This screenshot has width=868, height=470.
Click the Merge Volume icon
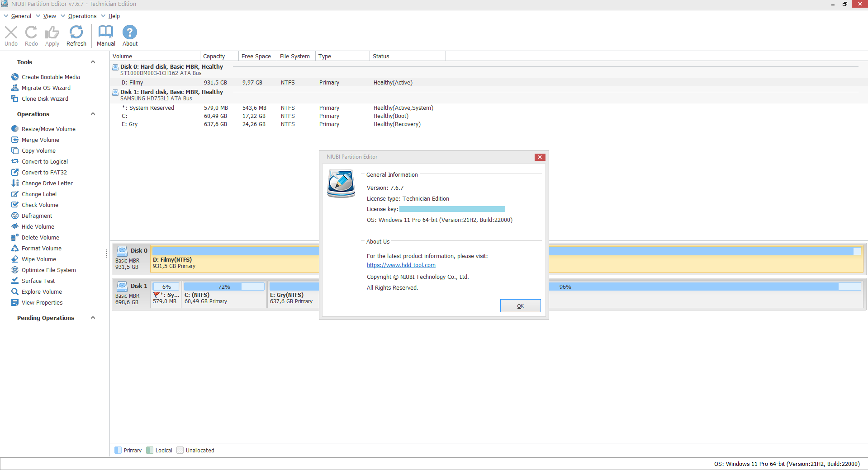[x=15, y=140]
